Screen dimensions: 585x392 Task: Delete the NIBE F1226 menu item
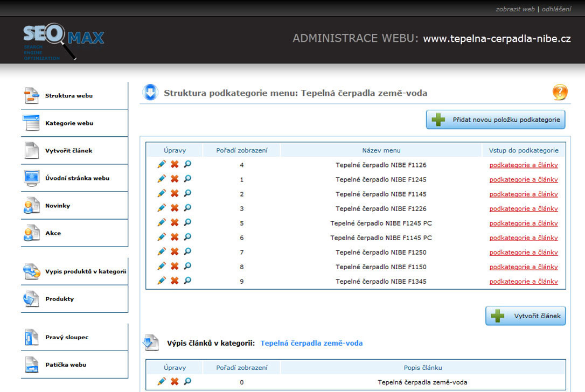175,208
